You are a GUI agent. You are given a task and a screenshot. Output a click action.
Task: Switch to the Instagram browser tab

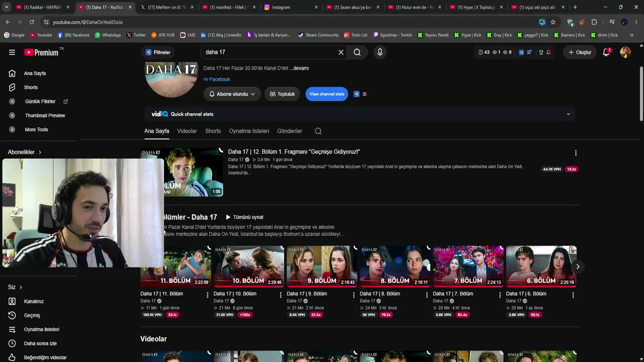coord(291,7)
